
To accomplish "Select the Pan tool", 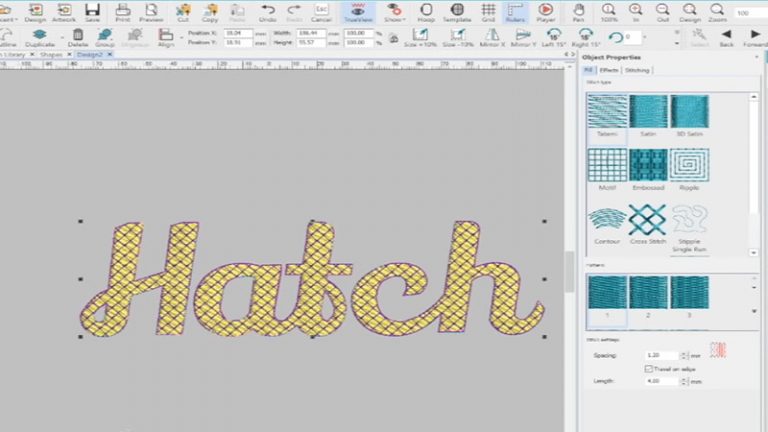I will pos(578,13).
